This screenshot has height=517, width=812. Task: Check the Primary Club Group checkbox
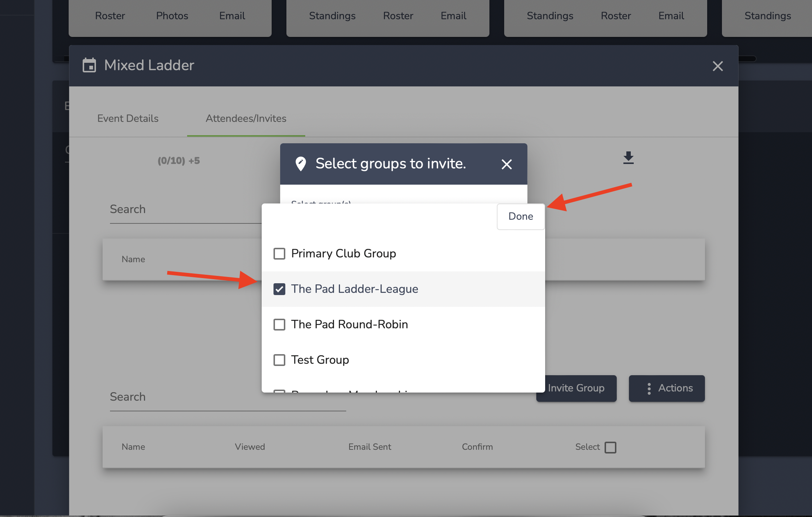pos(279,254)
